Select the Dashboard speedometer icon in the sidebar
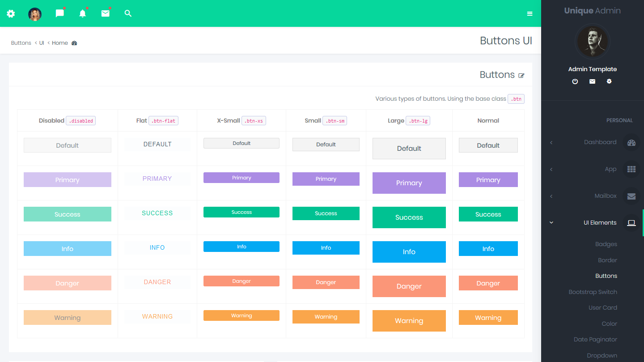 631,142
